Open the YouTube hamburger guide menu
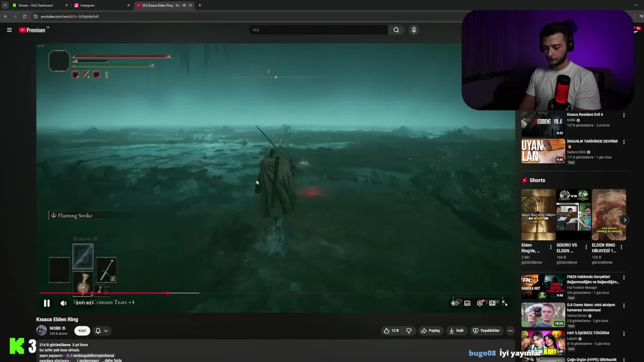Screen dimensions: 644x362 [x=9, y=30]
